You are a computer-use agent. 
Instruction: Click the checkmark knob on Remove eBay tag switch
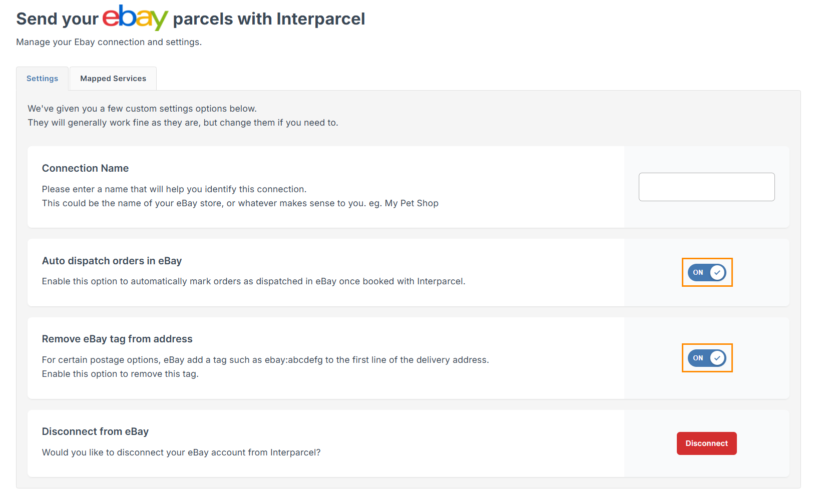click(x=717, y=358)
